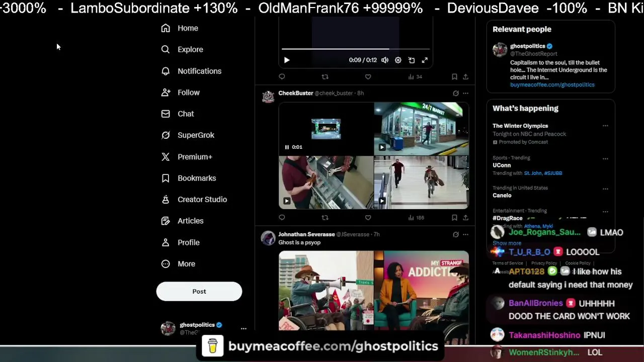644x362 pixels.
Task: Open wheelchair megaphone image
Action: (x=326, y=290)
